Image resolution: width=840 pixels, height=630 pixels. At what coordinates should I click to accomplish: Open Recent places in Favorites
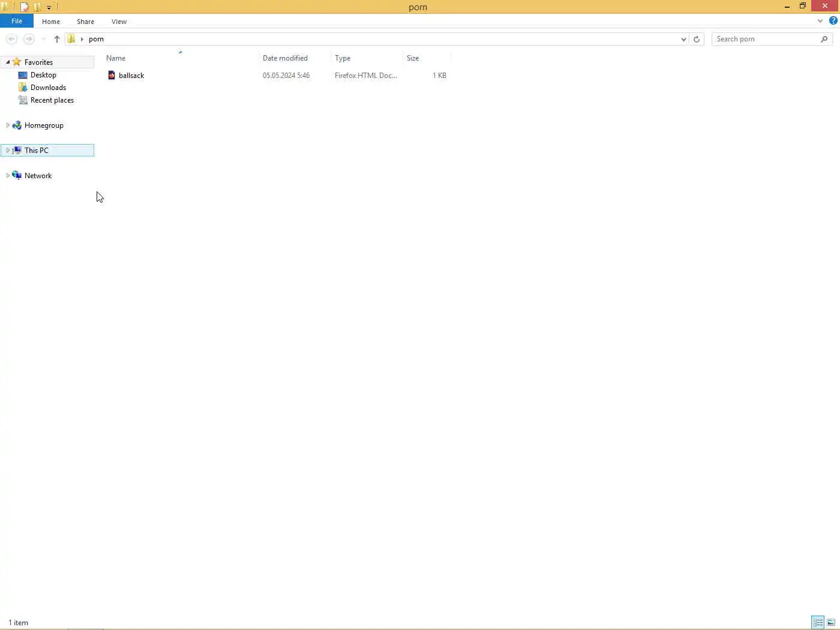[x=52, y=100]
